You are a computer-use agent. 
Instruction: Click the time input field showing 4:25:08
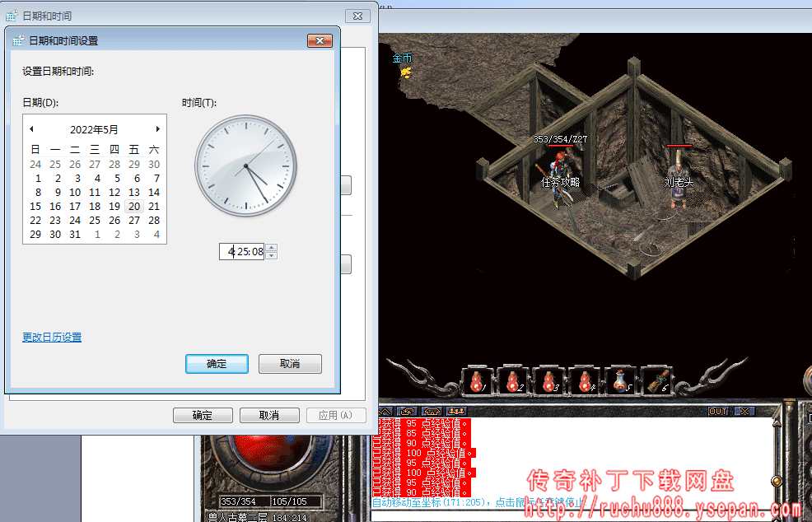point(243,252)
